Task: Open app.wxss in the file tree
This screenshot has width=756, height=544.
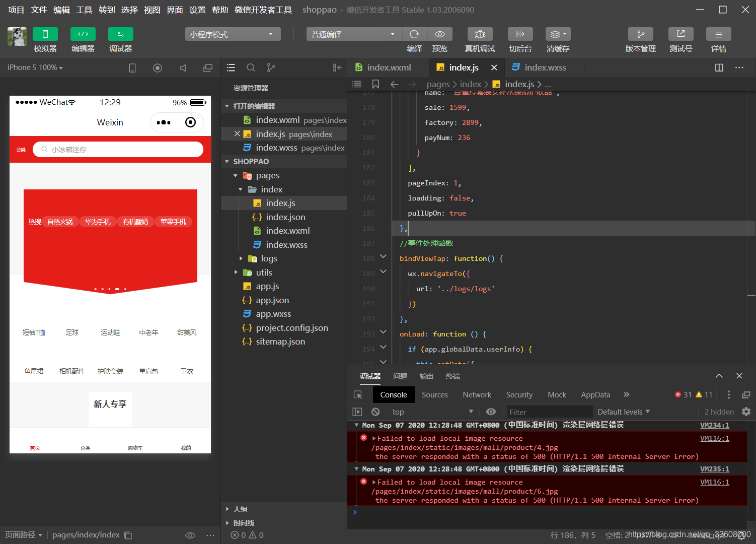Action: 284,314
